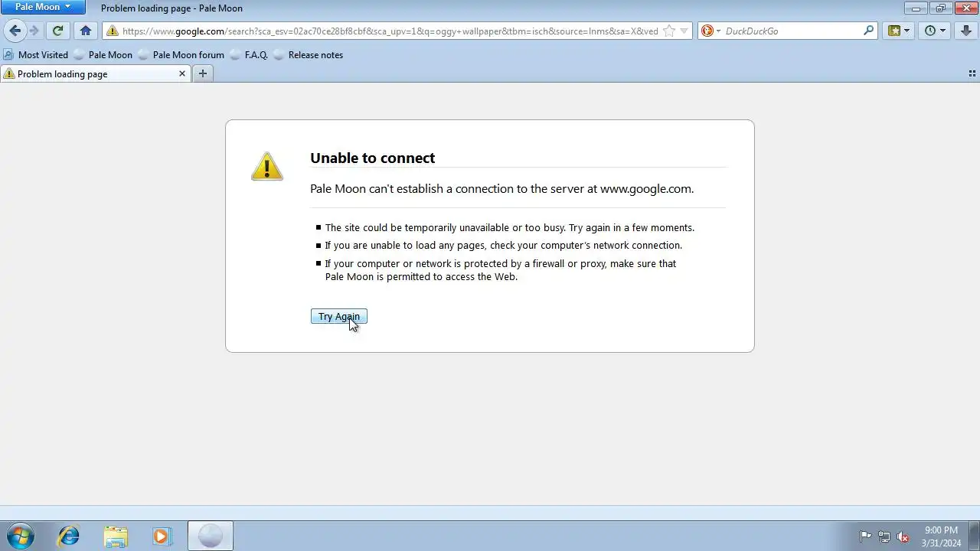Click the warning site identity icon in URL bar
This screenshot has height=551, width=980.
coord(113,31)
